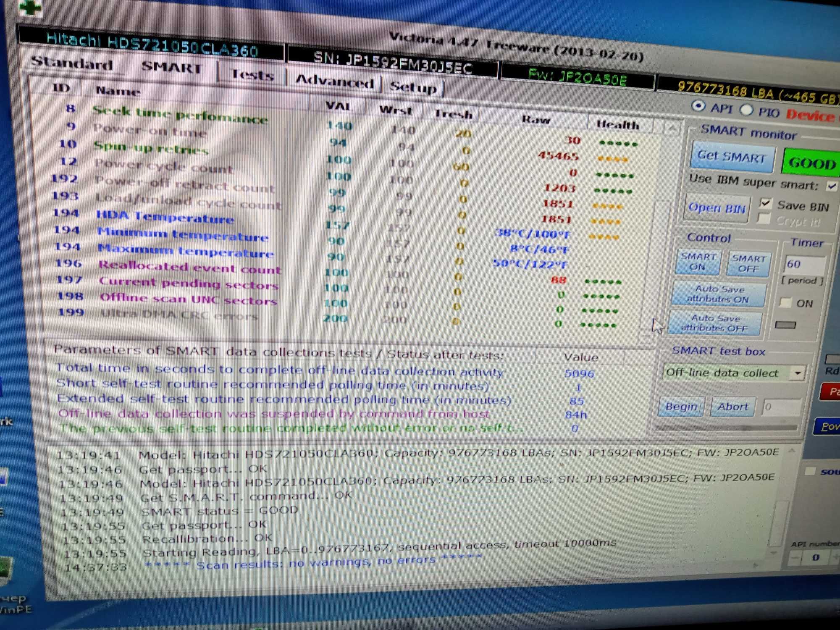The width and height of the screenshot is (840, 630).
Task: Click the Open BIN button
Action: point(717,207)
